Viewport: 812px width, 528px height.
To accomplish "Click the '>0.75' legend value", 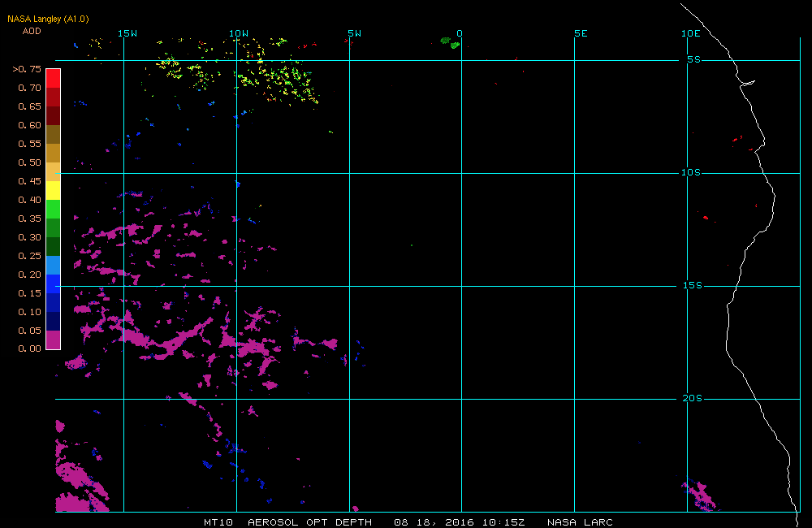I will tap(27, 69).
